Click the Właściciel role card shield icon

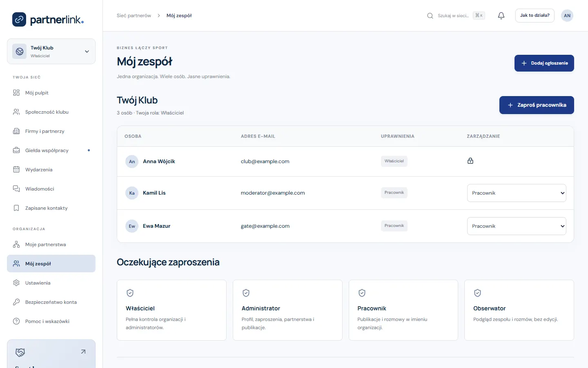click(130, 293)
